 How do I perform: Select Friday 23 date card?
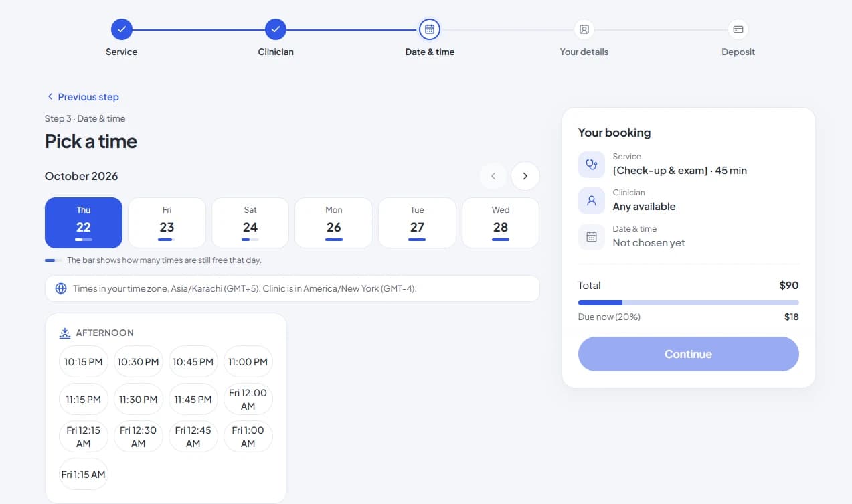167,223
